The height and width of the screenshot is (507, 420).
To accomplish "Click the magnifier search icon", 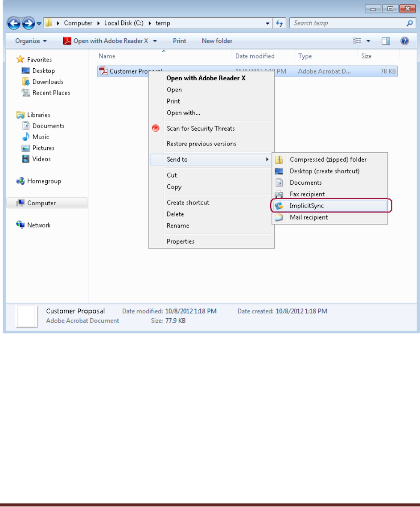I will pyautogui.click(x=410, y=23).
